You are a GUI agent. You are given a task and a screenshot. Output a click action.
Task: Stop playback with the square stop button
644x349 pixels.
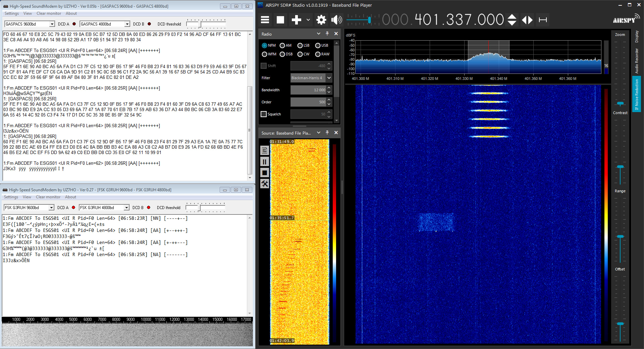[x=280, y=20]
